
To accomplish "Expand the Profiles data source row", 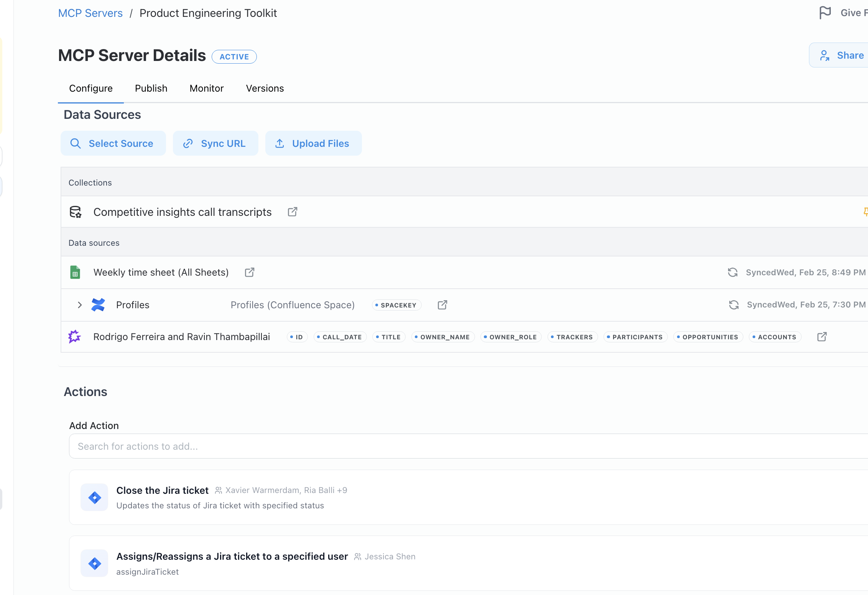I will click(80, 305).
